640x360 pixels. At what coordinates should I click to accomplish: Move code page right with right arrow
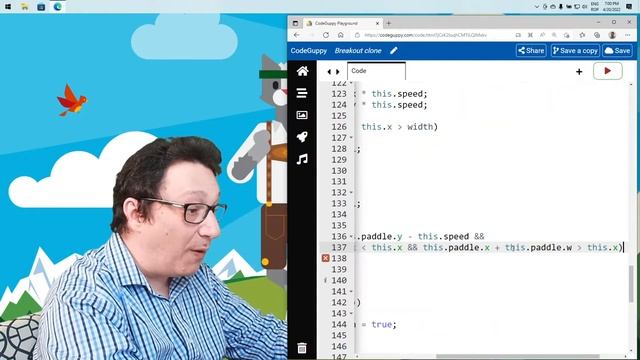click(338, 71)
